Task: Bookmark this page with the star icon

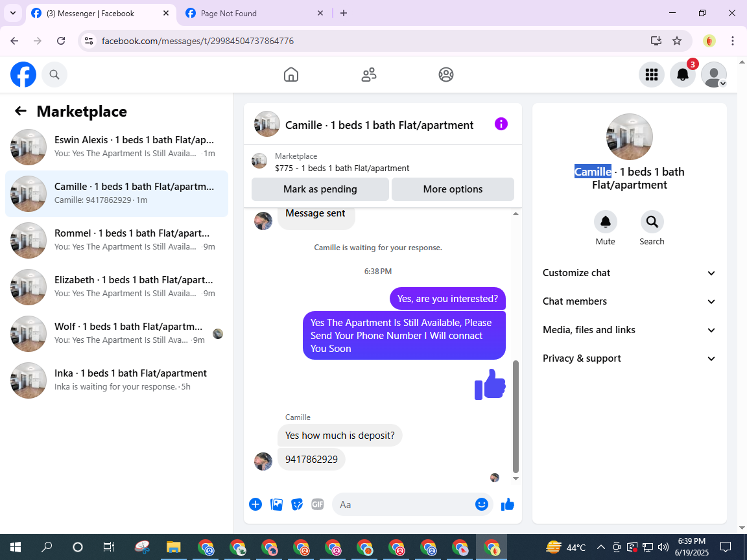Action: [x=677, y=41]
